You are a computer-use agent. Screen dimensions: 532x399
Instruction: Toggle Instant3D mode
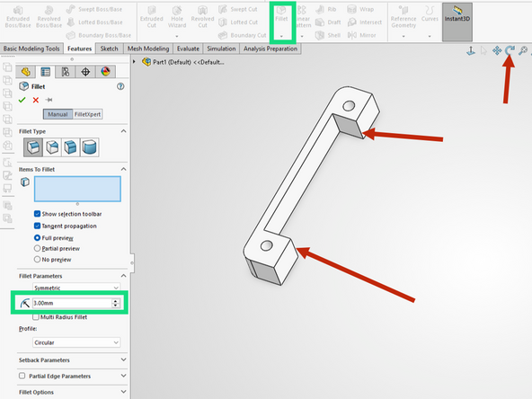[x=457, y=22]
